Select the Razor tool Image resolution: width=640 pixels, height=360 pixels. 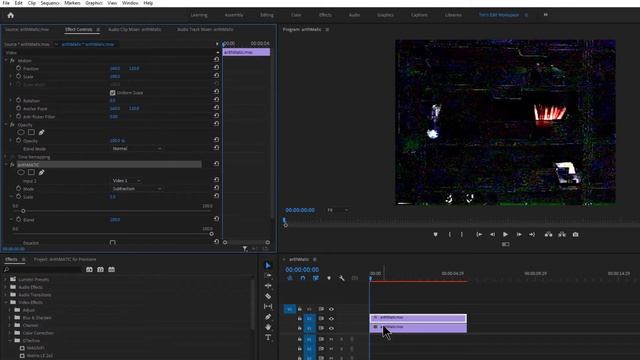click(x=268, y=296)
